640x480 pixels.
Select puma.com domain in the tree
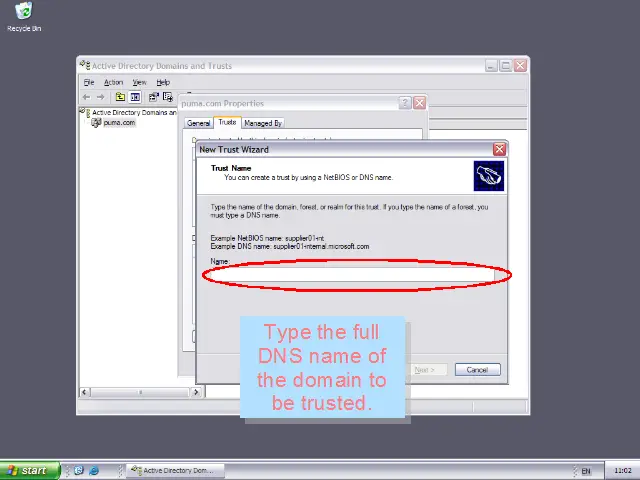[119, 122]
